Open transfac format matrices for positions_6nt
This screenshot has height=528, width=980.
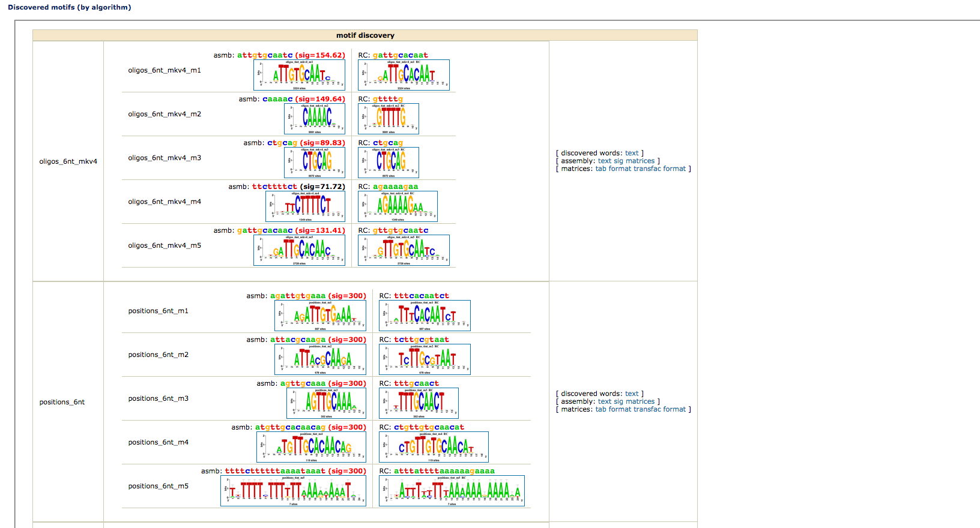tap(659, 409)
